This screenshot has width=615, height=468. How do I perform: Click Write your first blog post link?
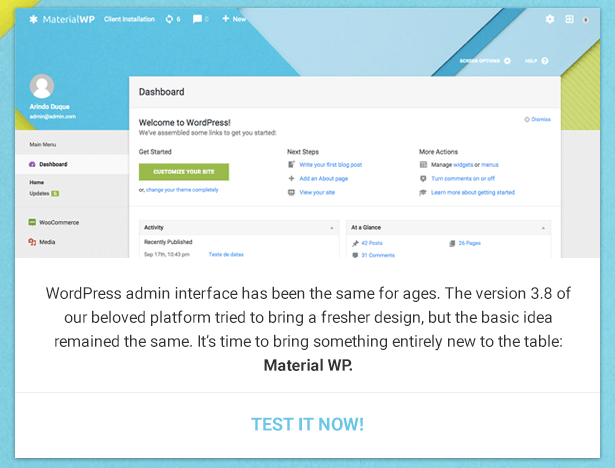[331, 165]
